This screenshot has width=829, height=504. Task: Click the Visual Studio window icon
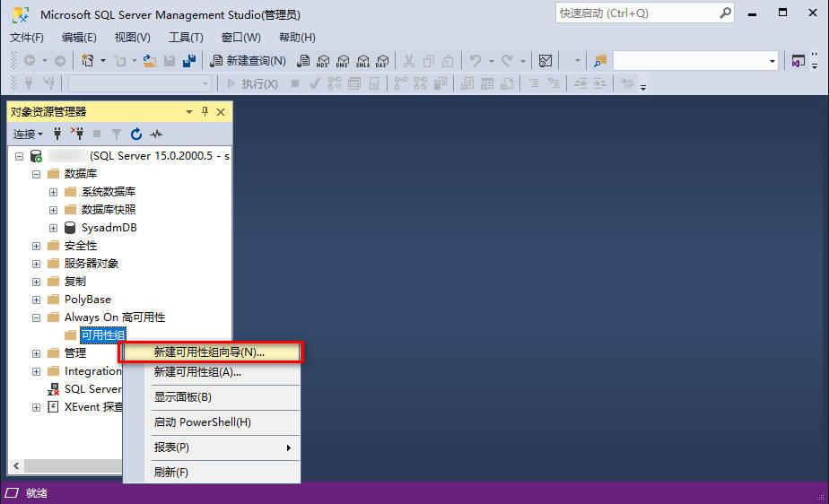798,61
